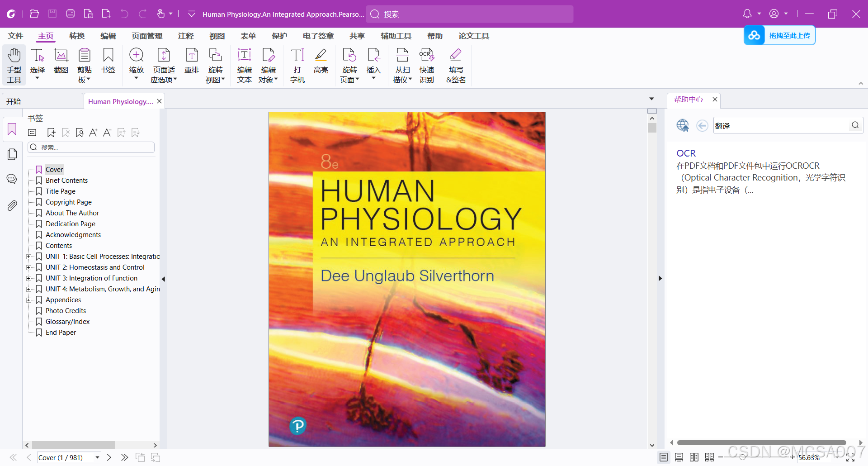Decrease bookmark font size icon
Viewport: 868px width, 466px height.
pyautogui.click(x=107, y=133)
